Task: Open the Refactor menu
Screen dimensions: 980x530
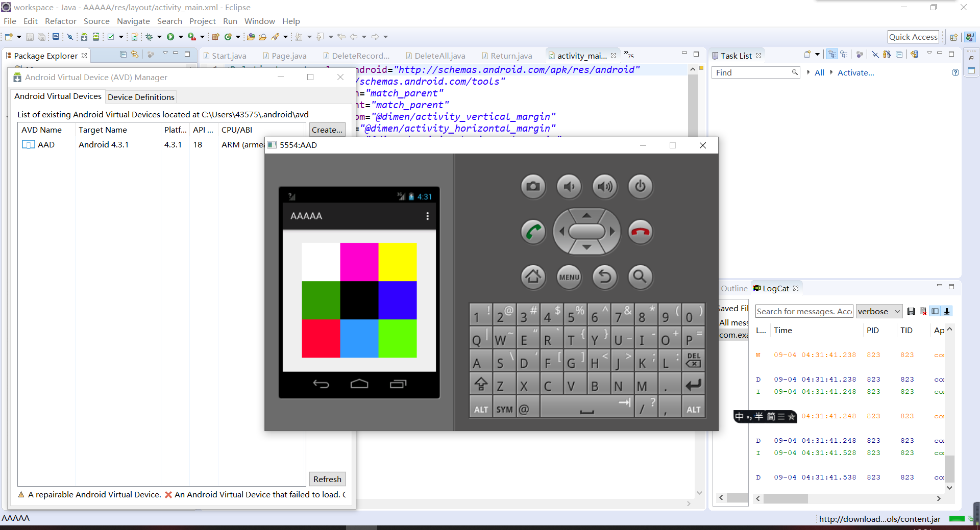Action: [x=60, y=21]
